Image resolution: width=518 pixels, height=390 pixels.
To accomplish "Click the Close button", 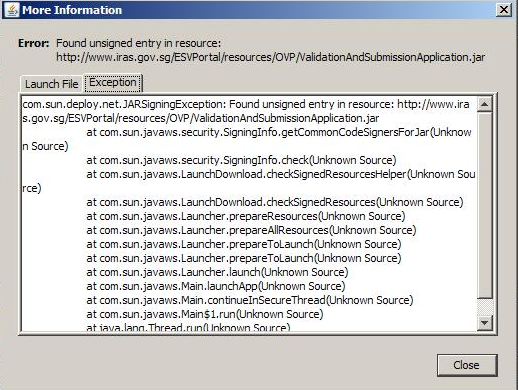I will (467, 365).
